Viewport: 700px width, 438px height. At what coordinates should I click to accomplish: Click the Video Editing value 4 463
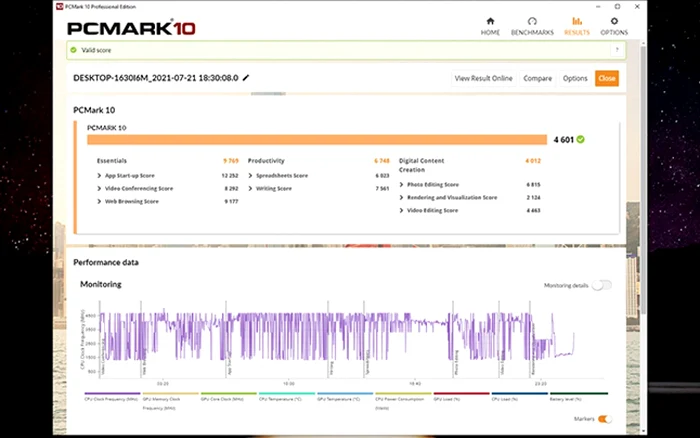point(533,210)
